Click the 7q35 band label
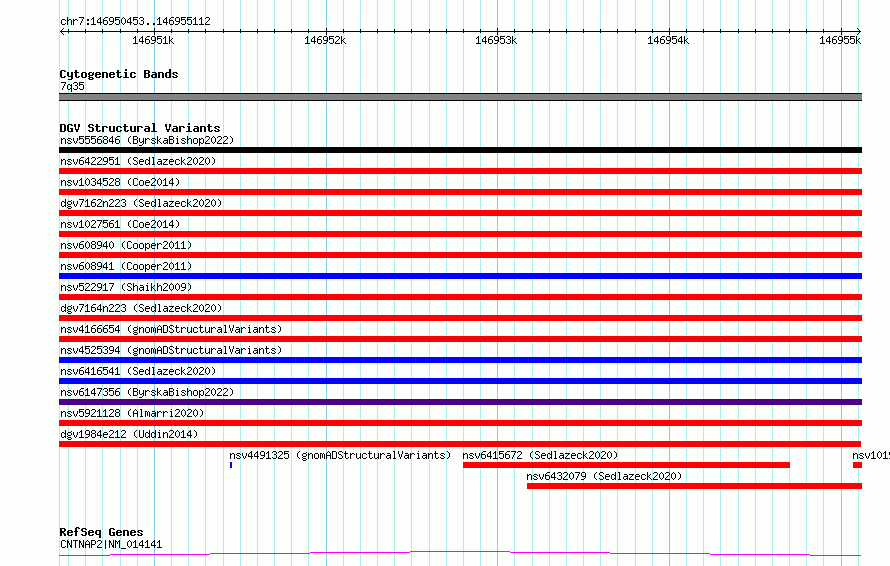 tap(72, 86)
